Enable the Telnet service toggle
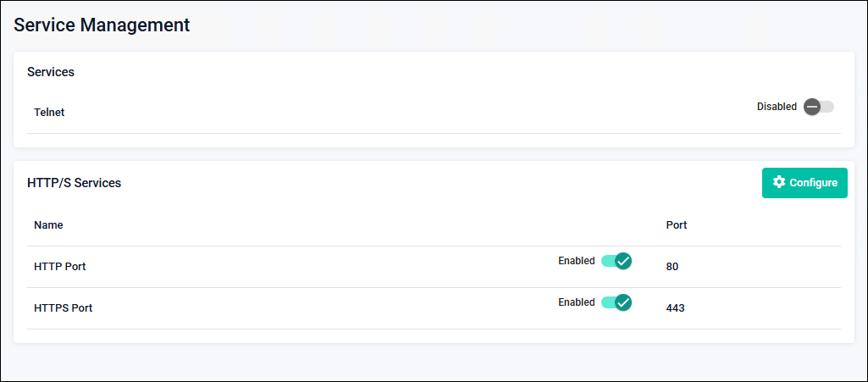The width and height of the screenshot is (868, 382). [x=818, y=107]
